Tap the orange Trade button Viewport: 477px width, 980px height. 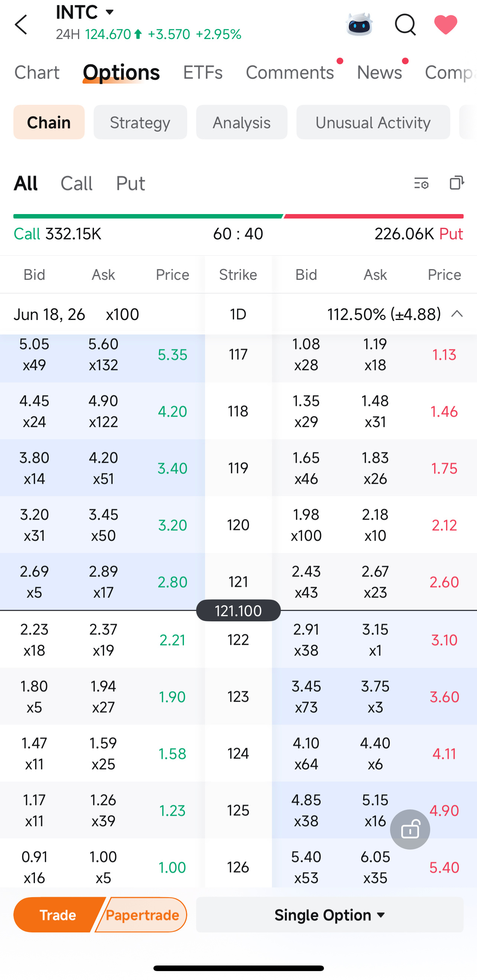[x=58, y=915]
